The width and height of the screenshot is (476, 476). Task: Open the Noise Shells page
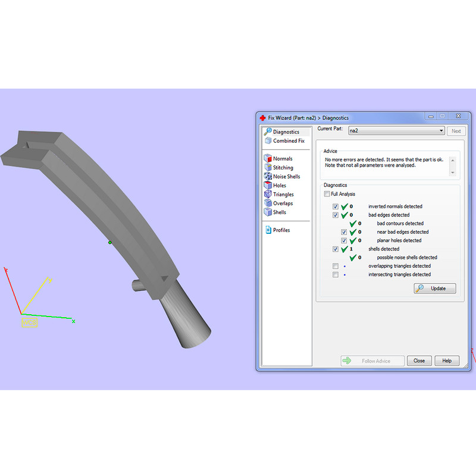click(286, 177)
